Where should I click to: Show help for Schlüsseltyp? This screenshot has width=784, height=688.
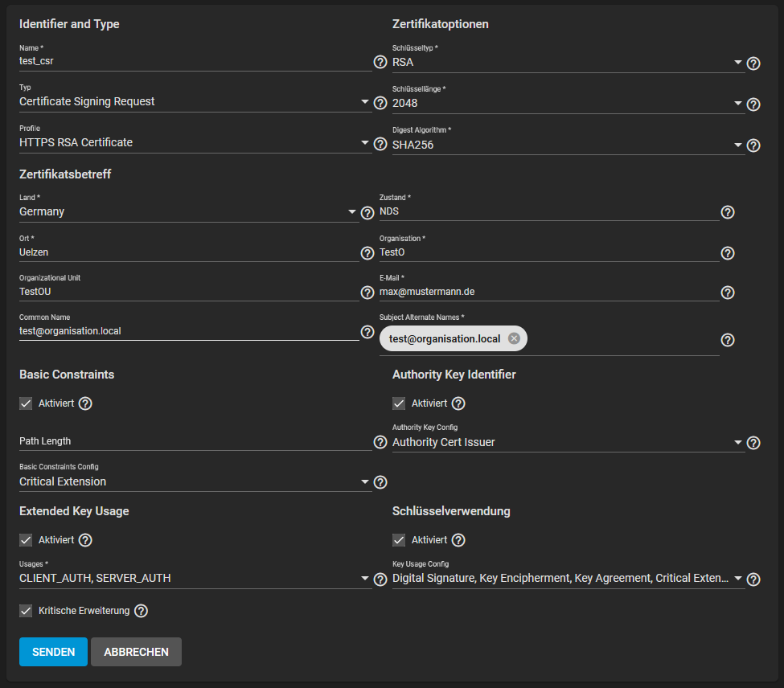click(x=753, y=63)
